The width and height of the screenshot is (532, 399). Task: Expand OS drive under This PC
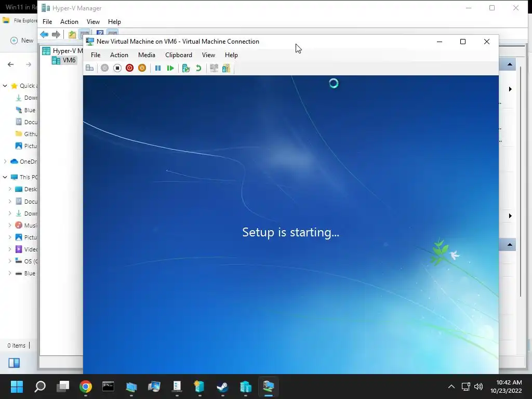click(x=10, y=261)
